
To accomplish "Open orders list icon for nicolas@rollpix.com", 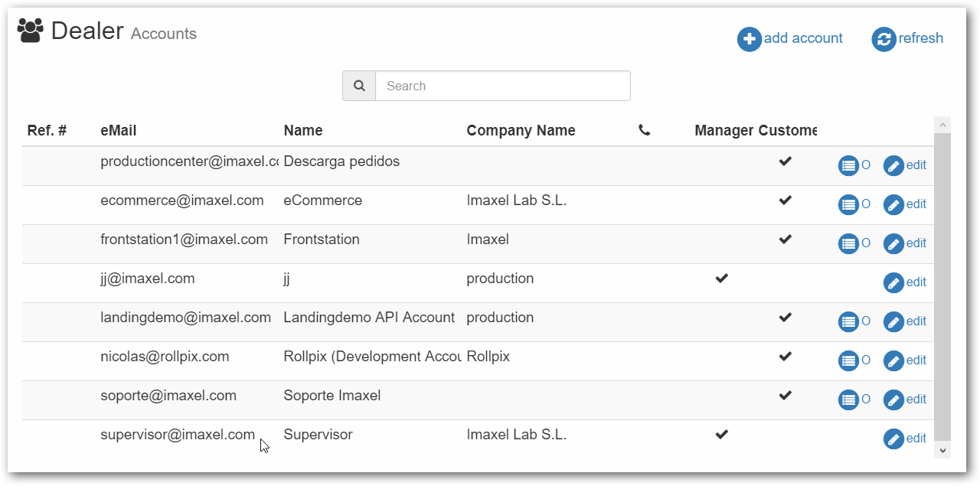I will click(848, 360).
